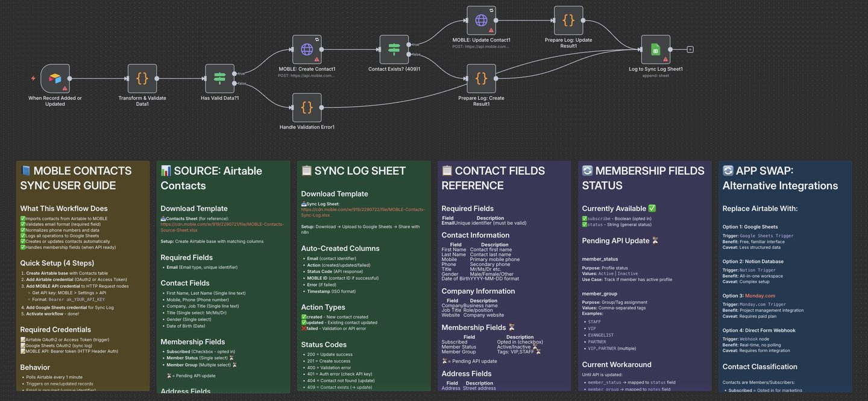
Task: Select the Has Valid Data?1 IF node
Action: pos(219,78)
